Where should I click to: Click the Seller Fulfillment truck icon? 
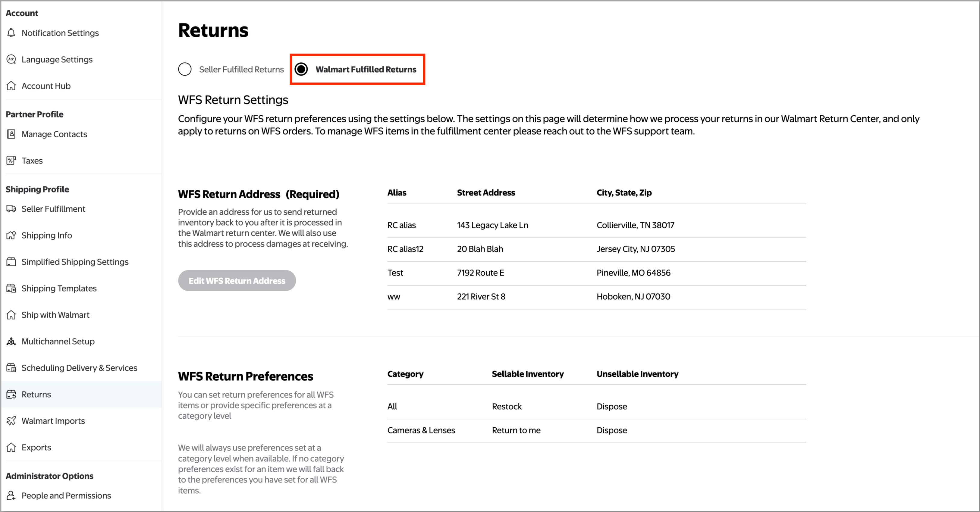pyautogui.click(x=11, y=209)
